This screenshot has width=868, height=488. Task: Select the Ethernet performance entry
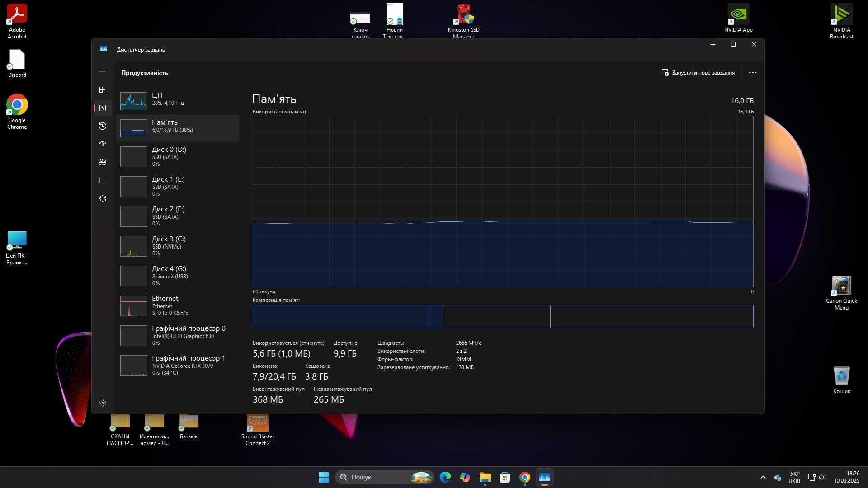pyautogui.click(x=177, y=305)
